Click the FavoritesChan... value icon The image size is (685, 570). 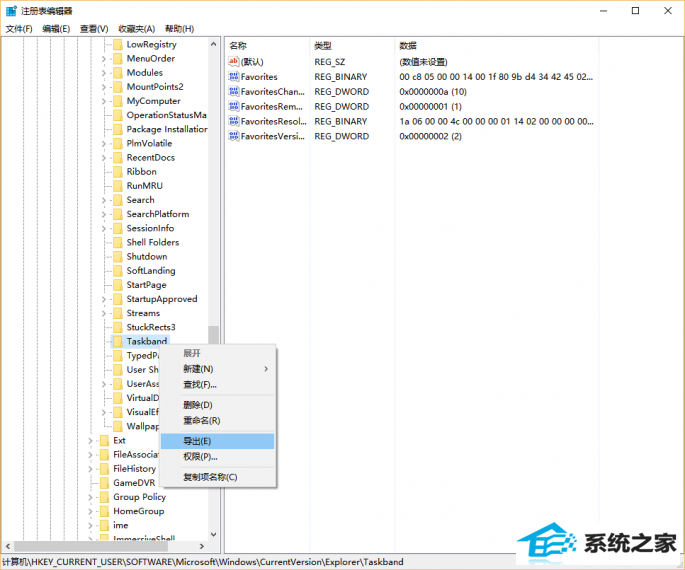pos(234,91)
